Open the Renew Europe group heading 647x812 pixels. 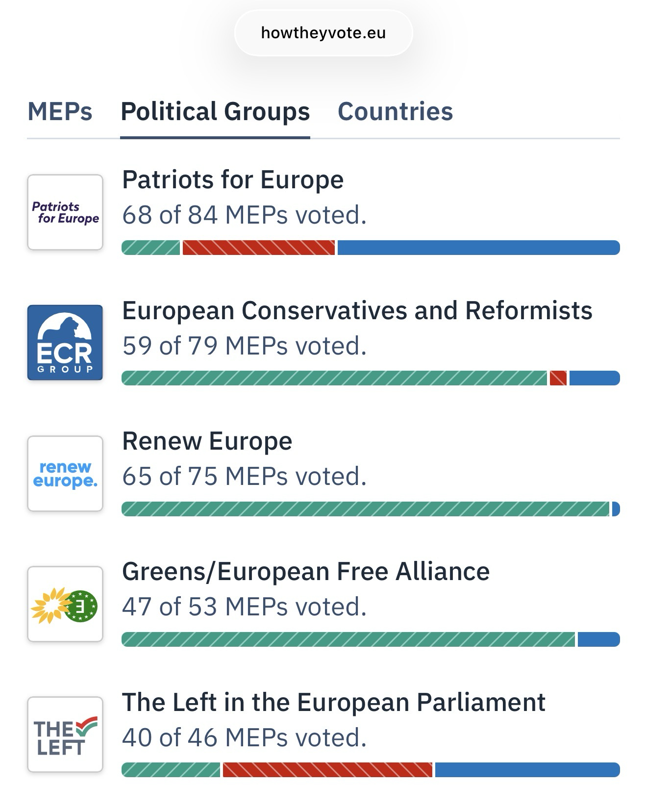[207, 441]
